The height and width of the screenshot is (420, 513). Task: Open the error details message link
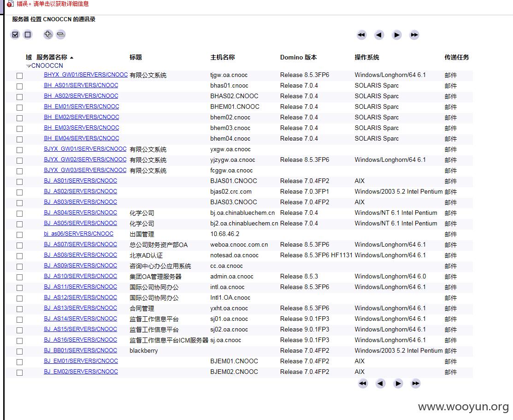click(53, 4)
